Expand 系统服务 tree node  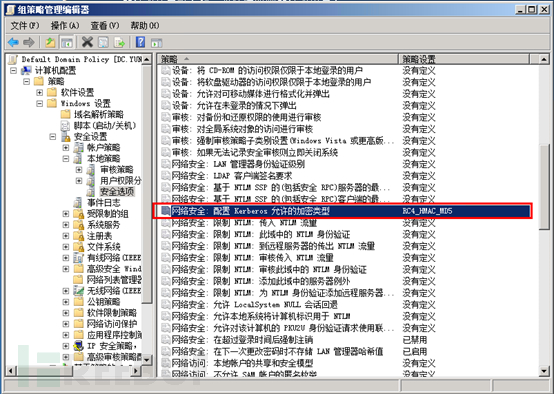[x=66, y=225]
